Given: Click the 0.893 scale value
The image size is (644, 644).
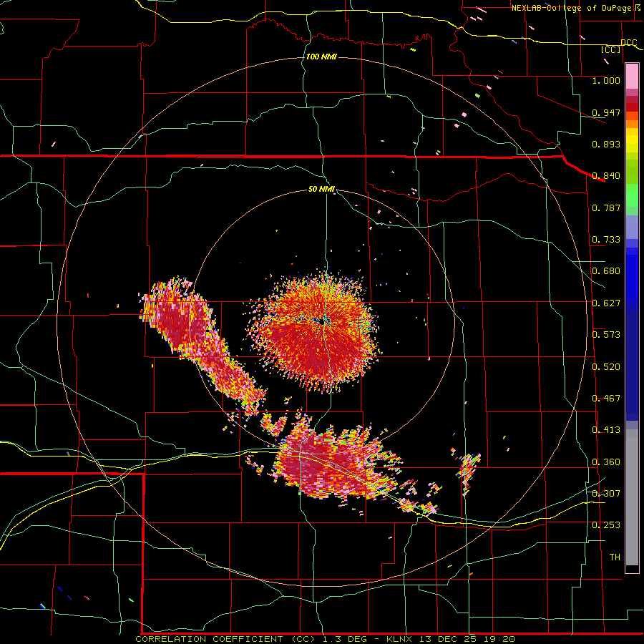Looking at the screenshot, I should click(606, 144).
